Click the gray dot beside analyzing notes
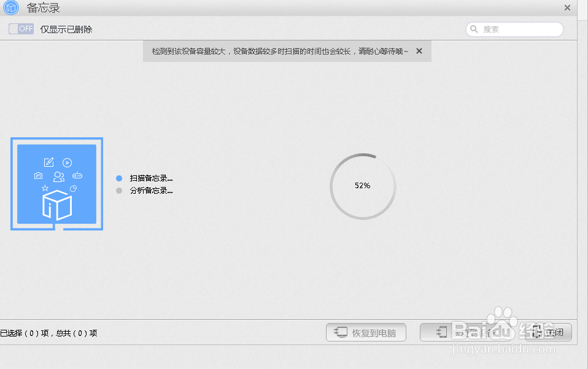This screenshot has width=588, height=369. point(119,190)
